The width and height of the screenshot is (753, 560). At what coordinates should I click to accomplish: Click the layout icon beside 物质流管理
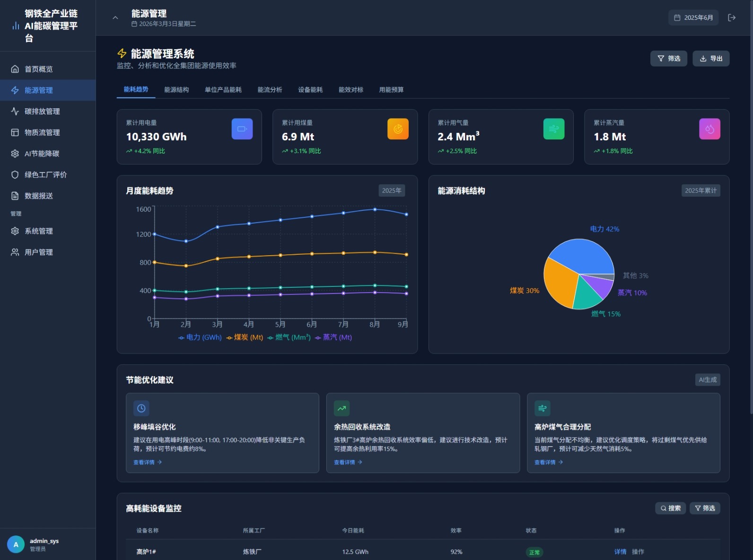[x=15, y=132]
